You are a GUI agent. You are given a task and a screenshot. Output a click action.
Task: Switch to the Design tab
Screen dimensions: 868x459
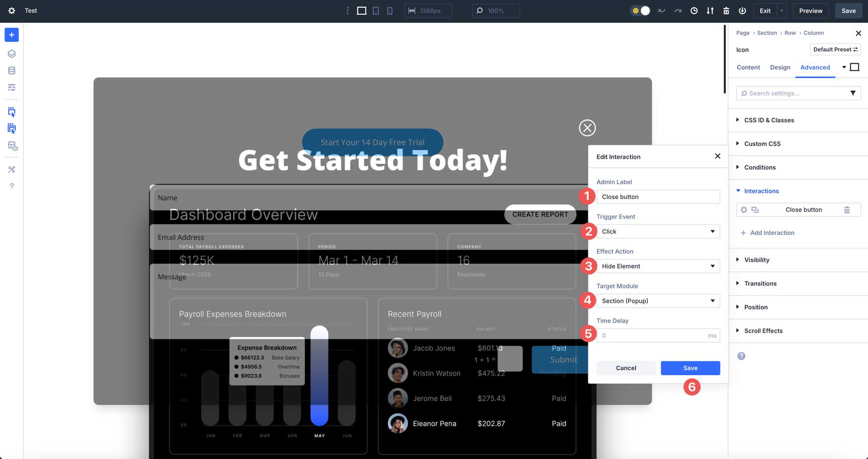click(x=780, y=67)
